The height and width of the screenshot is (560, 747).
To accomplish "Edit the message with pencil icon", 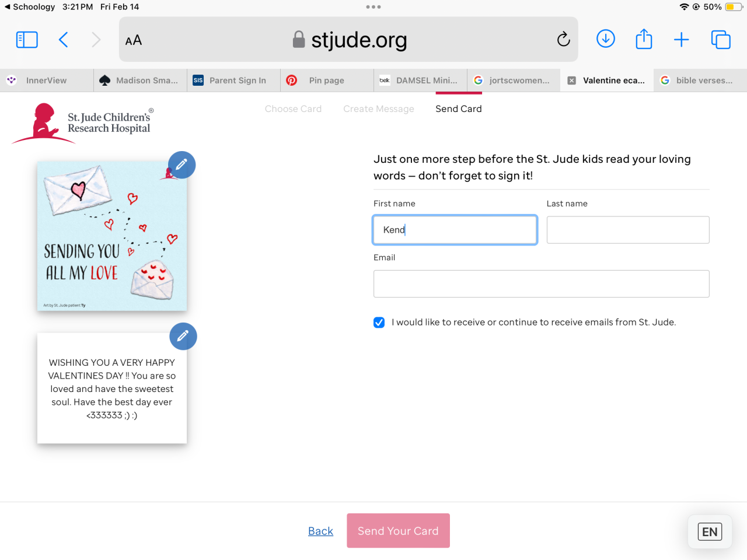I will pyautogui.click(x=183, y=336).
